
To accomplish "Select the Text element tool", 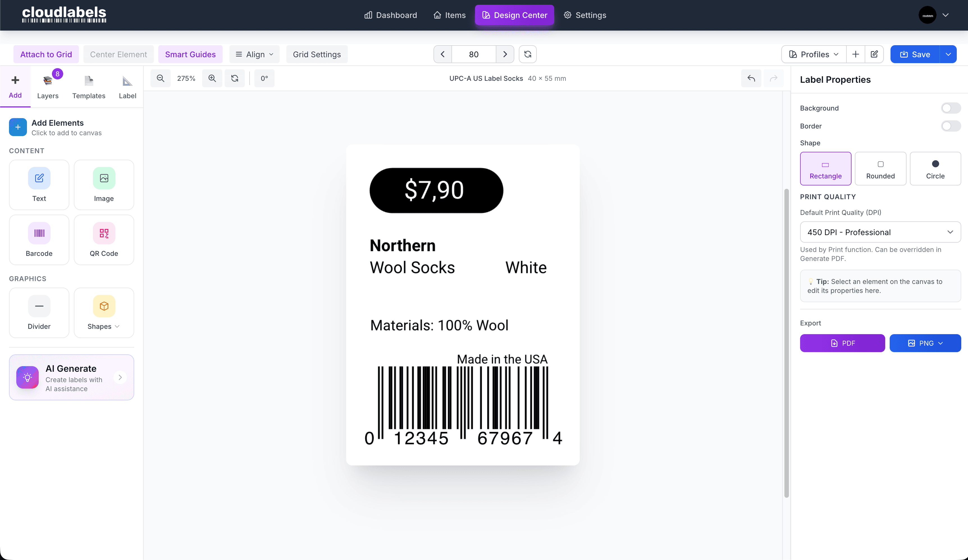I will 39,185.
